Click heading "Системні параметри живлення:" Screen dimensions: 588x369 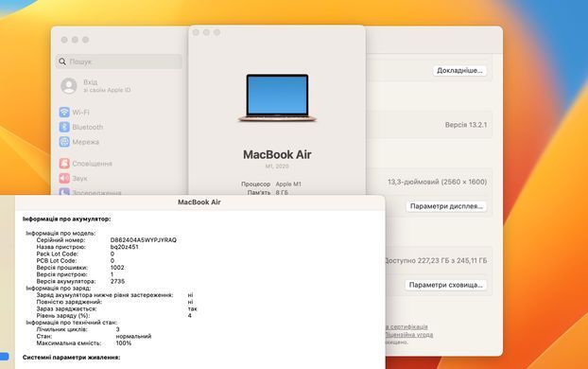[71, 358]
